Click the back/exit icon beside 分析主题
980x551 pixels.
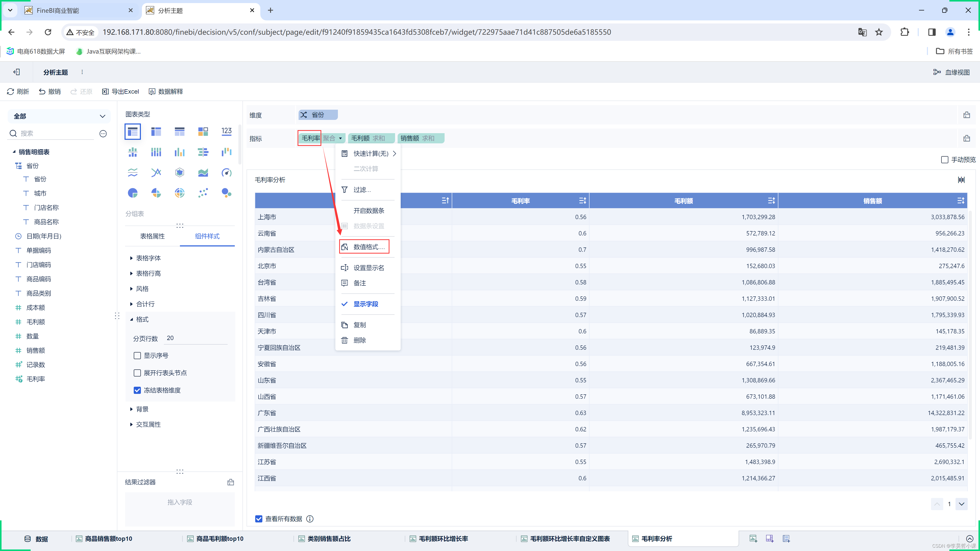pyautogui.click(x=16, y=72)
